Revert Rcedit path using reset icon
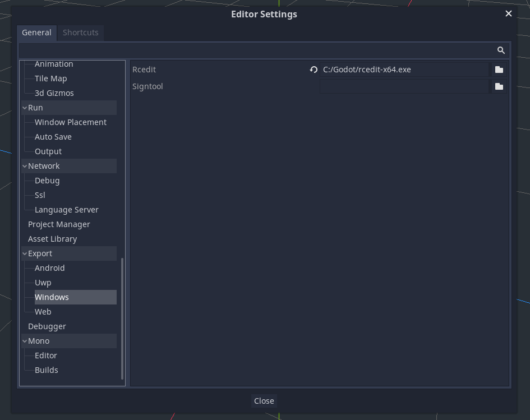Viewport: 530px width, 420px height. (313, 69)
